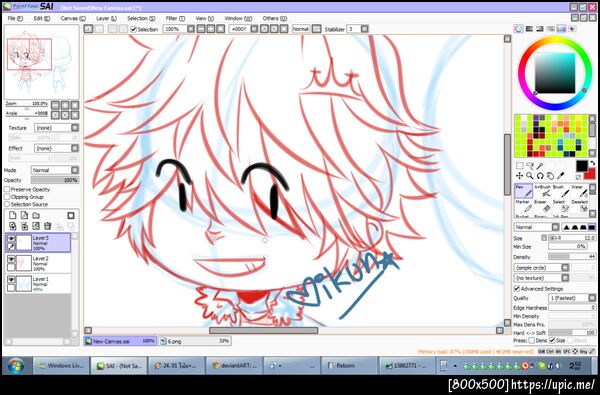Select the eyedropper color picker tool
This screenshot has height=395, width=600.
(x=561, y=176)
